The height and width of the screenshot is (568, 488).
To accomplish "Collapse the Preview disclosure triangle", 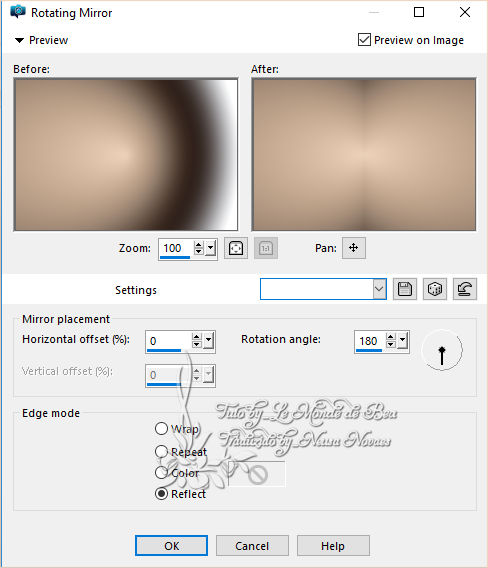I will point(19,40).
